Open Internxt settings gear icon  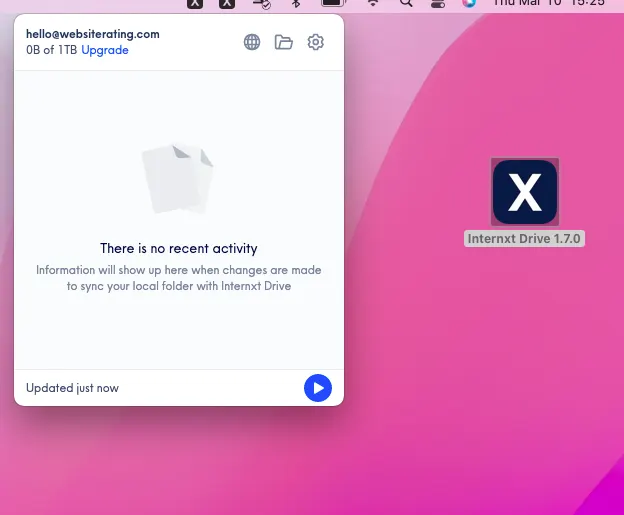pos(316,42)
